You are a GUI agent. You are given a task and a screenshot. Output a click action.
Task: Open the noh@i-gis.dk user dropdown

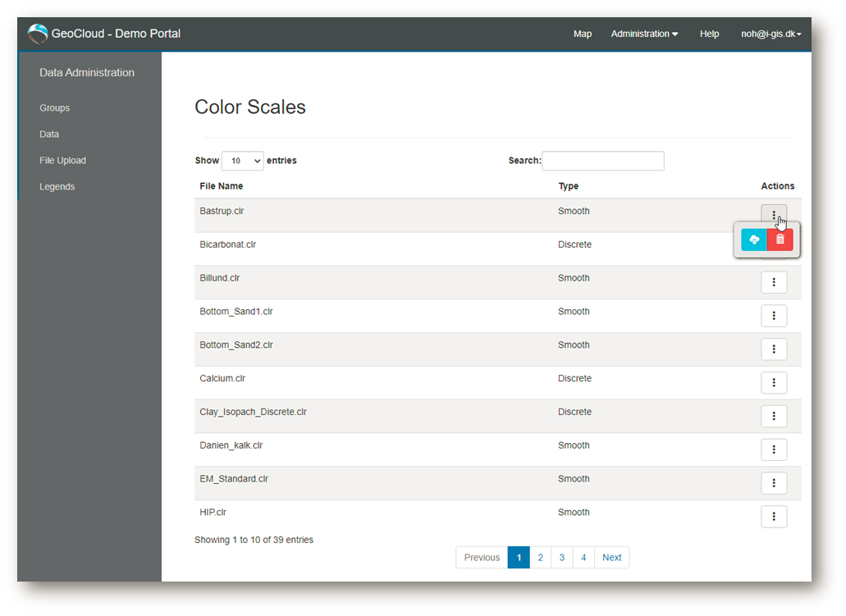coord(771,34)
